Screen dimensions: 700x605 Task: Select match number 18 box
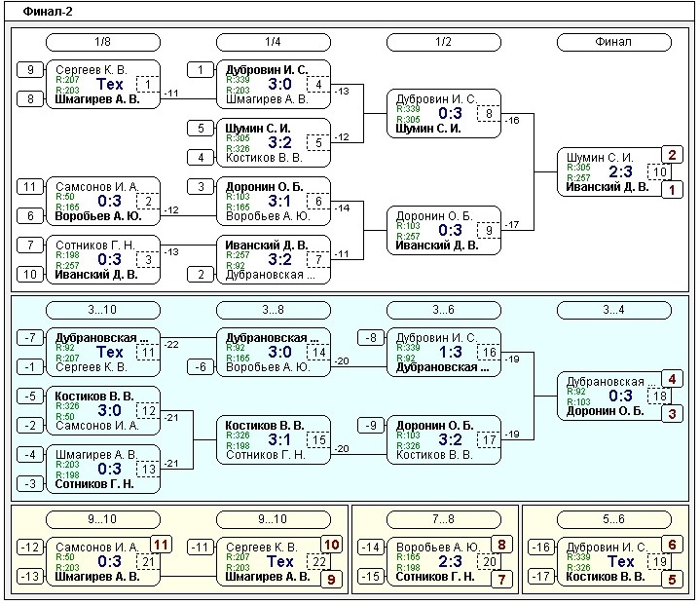[x=660, y=397]
